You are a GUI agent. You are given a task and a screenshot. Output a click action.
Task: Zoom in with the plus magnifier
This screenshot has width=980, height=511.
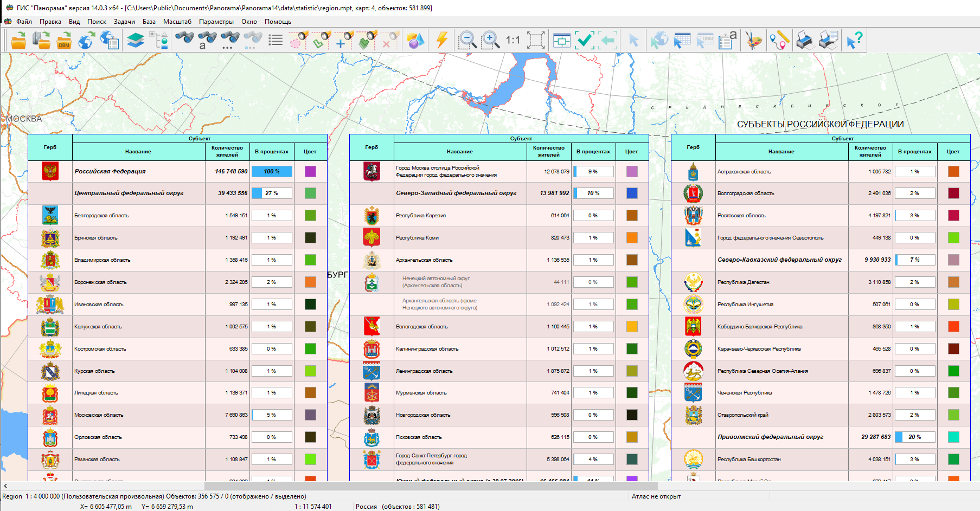coord(490,41)
